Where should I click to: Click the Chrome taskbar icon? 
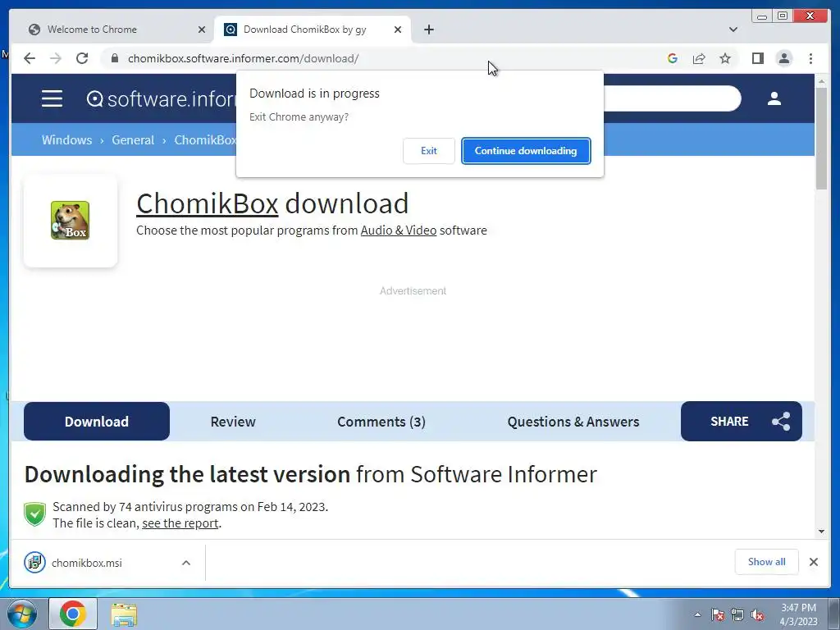pos(73,614)
